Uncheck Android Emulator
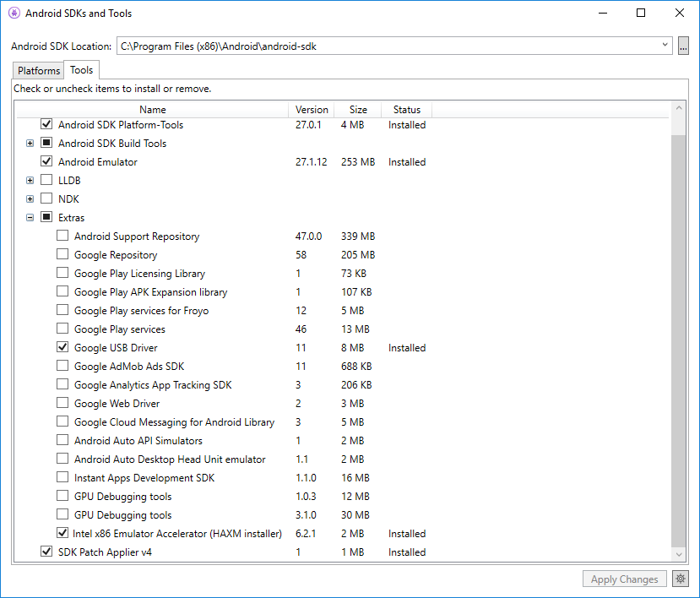Image resolution: width=700 pixels, height=598 pixels. (46, 160)
